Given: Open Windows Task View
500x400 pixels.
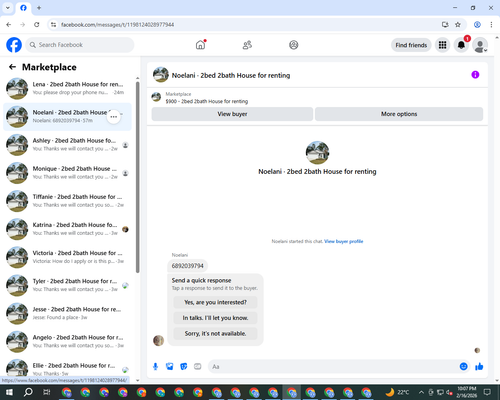Looking at the screenshot, I should coord(47,392).
